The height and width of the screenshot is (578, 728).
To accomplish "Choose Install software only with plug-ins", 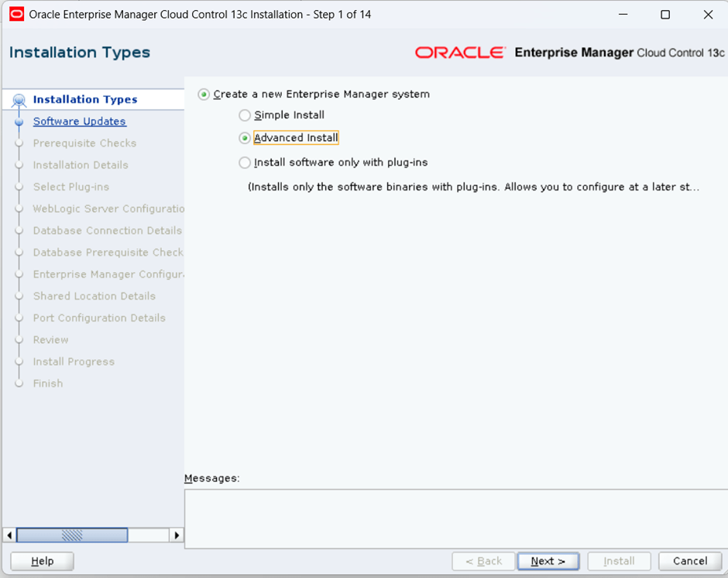I will pos(245,163).
